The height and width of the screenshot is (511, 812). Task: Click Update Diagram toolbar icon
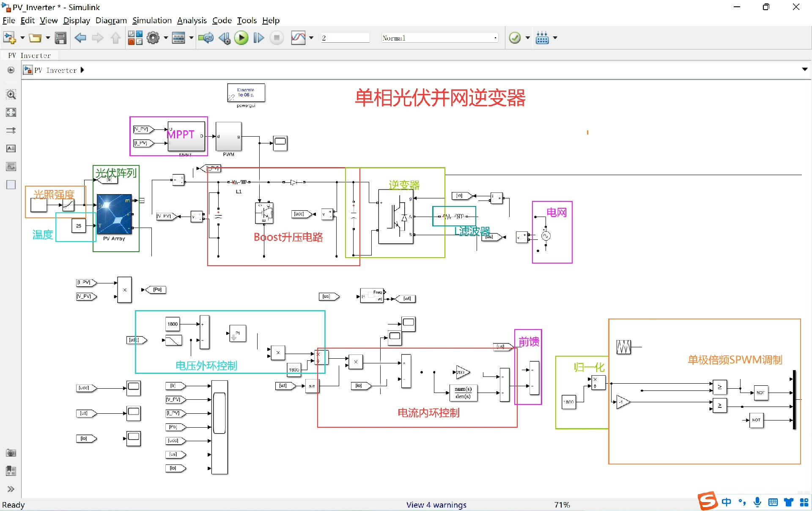206,38
